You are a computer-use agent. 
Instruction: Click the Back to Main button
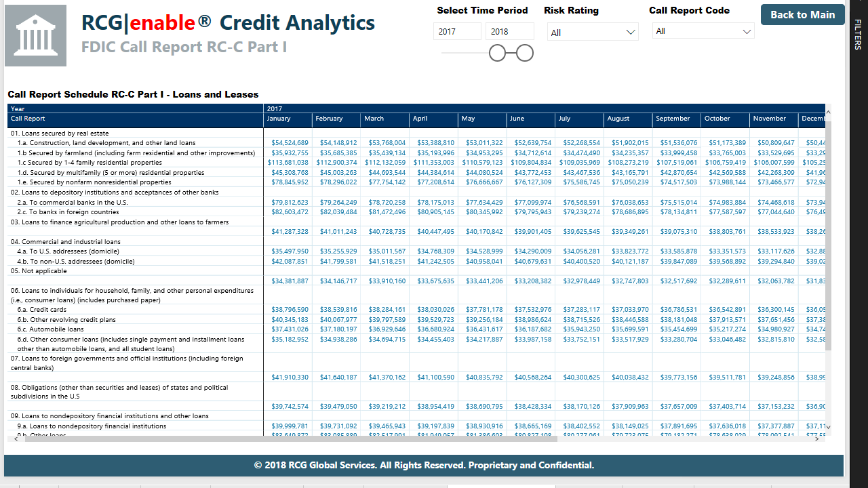(802, 15)
